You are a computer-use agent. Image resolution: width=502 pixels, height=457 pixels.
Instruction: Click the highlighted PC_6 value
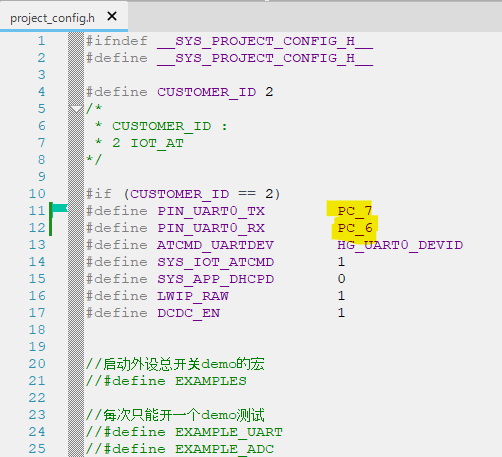tap(355, 228)
